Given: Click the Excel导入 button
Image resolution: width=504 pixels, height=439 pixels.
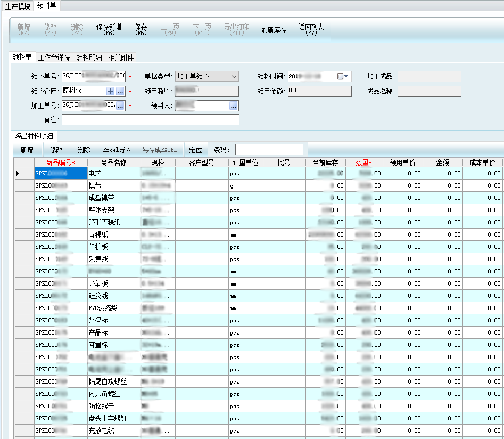Looking at the screenshot, I should click(117, 150).
